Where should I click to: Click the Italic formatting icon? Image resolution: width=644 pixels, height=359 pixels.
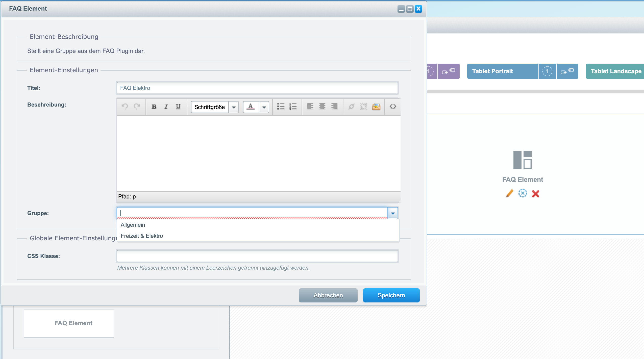166,106
